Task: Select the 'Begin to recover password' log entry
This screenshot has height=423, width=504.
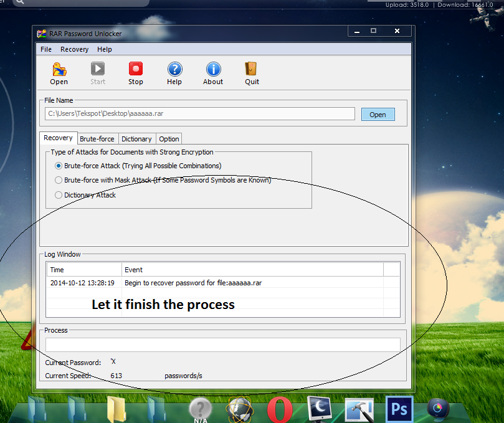Action: click(x=193, y=283)
